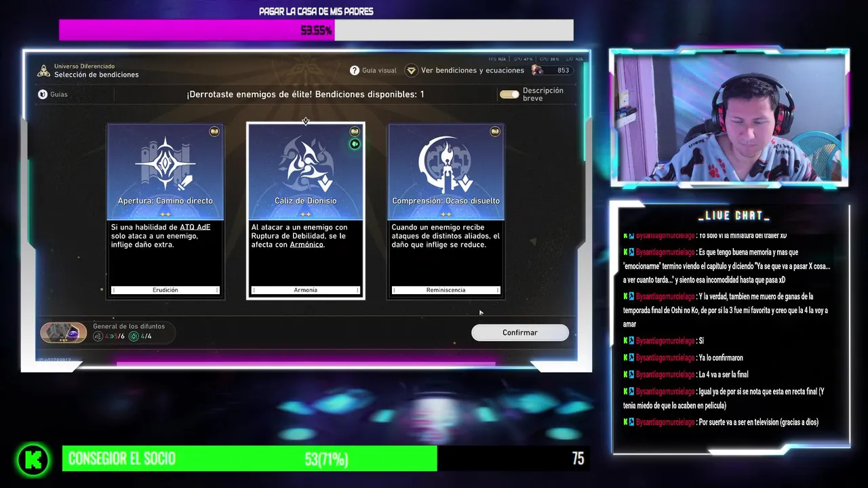Screen dimensions: 868x488
Task: Click the 853 fragment count
Action: (564, 70)
